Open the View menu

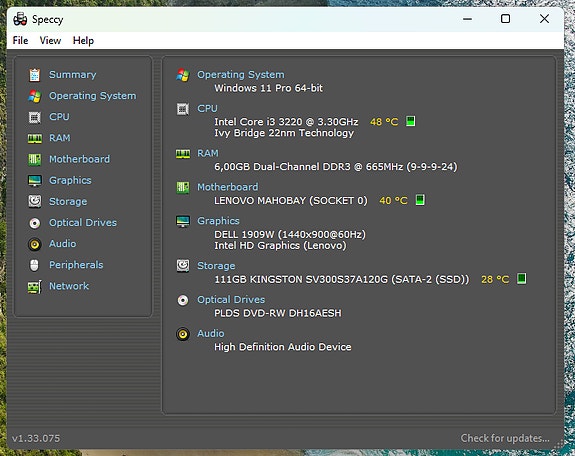(x=50, y=40)
